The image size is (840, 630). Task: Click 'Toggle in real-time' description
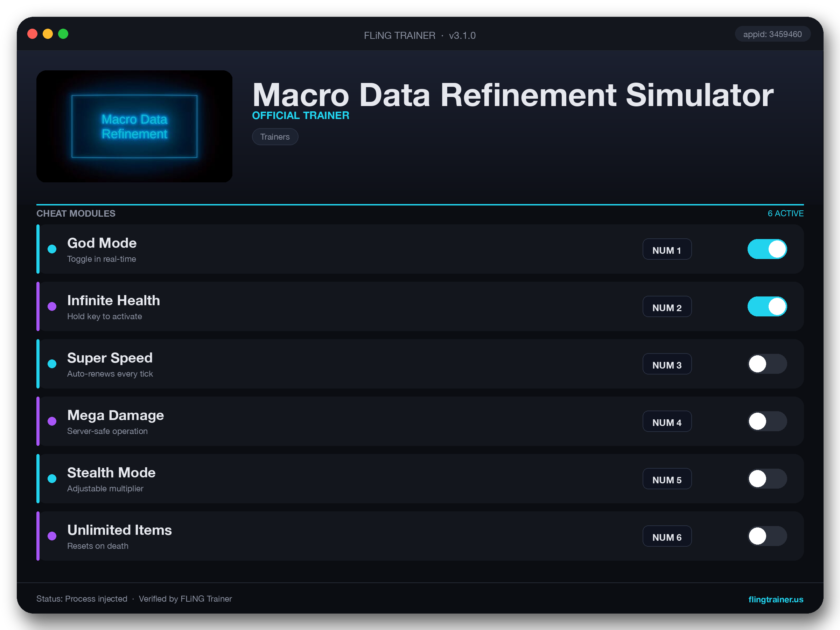click(101, 259)
